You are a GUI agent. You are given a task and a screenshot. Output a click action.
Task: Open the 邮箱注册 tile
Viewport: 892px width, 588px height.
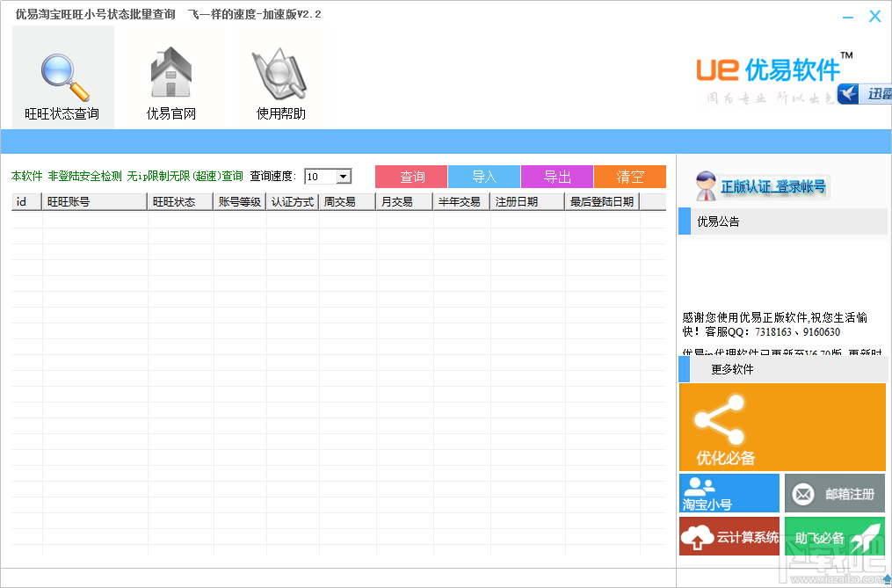click(835, 493)
